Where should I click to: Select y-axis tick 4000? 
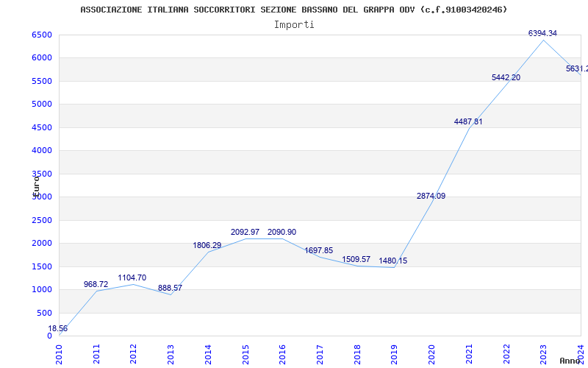[42, 151]
